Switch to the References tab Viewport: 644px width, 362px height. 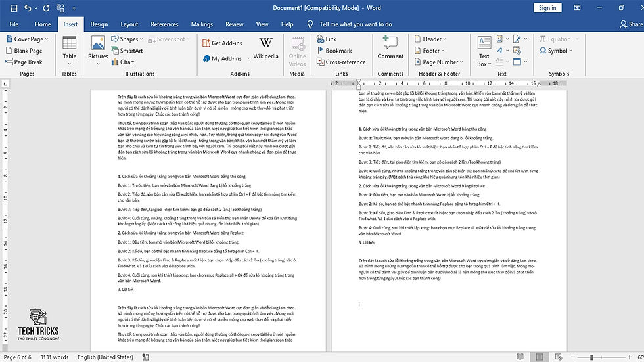pyautogui.click(x=164, y=24)
